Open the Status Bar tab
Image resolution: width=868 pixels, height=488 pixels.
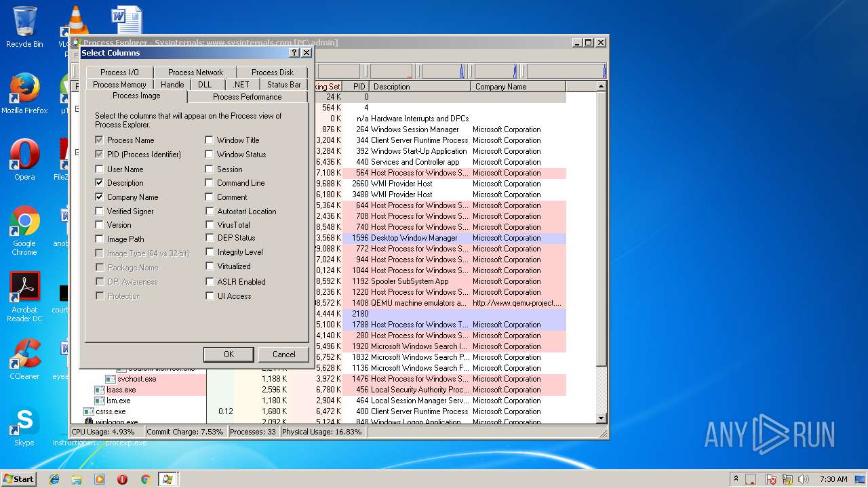coord(283,85)
